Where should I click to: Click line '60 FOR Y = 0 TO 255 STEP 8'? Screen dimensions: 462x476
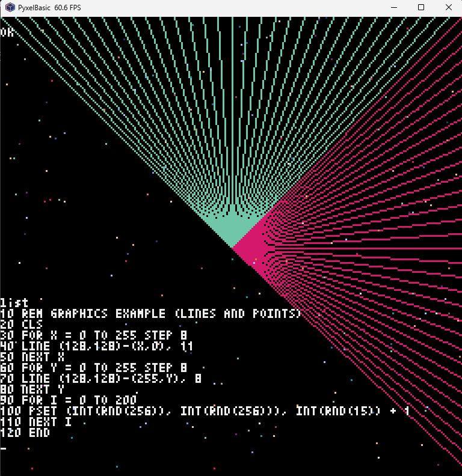[x=93, y=368]
